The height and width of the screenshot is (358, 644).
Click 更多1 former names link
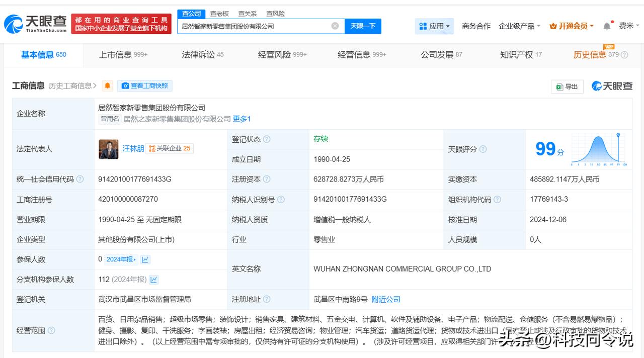coord(242,119)
